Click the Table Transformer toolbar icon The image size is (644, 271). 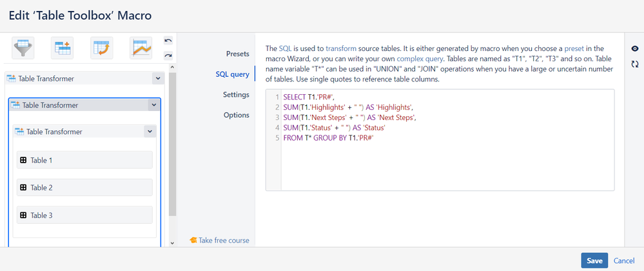point(63,47)
